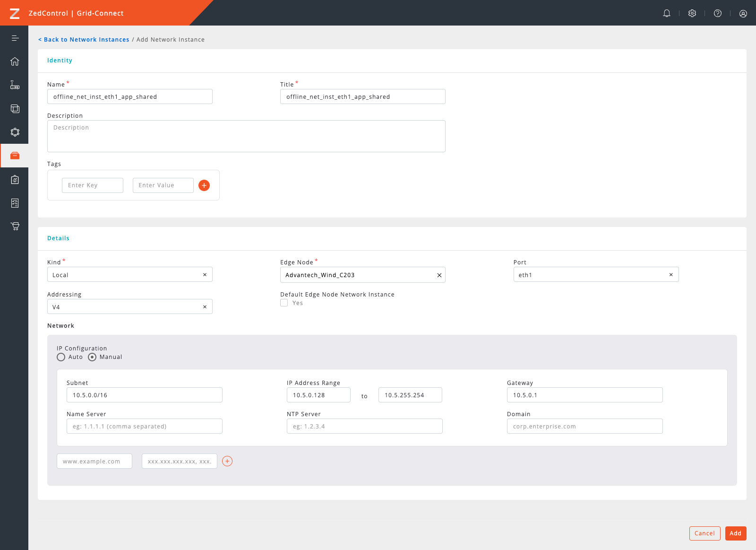Check Default Edge Node Network Instance Yes
Screen dimensions: 756x550
pyautogui.click(x=284, y=303)
